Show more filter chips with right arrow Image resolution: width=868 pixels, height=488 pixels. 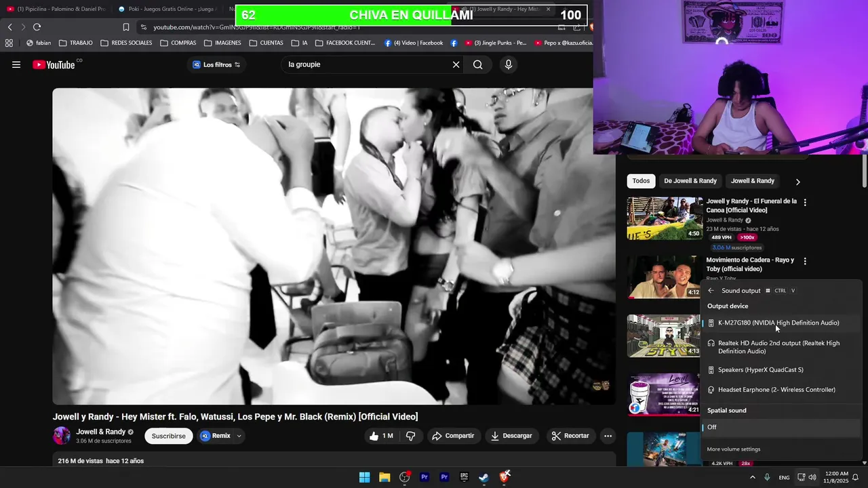point(797,182)
